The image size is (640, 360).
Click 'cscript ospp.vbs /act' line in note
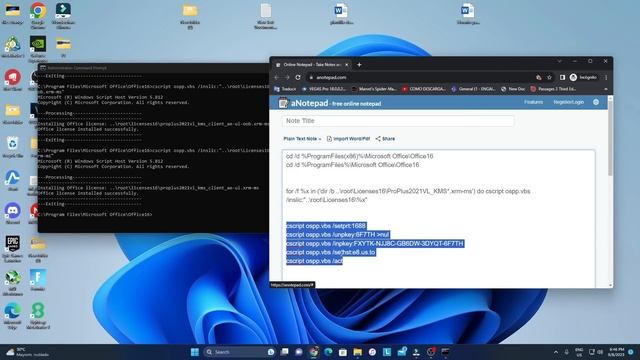pyautogui.click(x=314, y=261)
